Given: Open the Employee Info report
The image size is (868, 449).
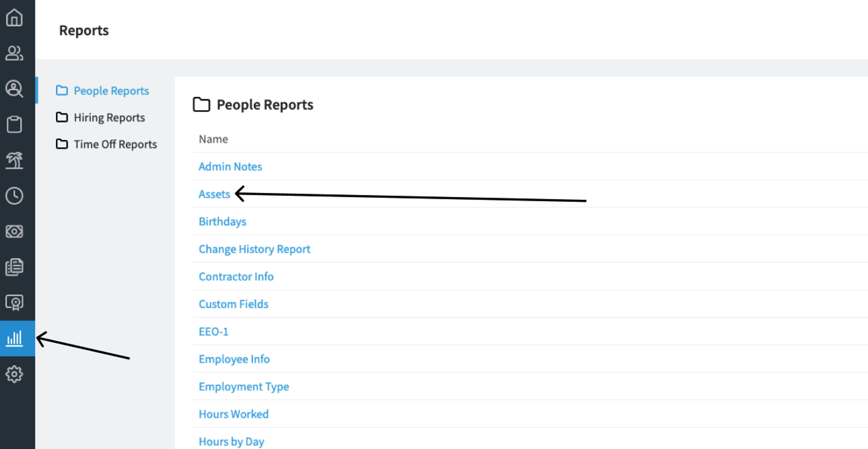Looking at the screenshot, I should [234, 360].
